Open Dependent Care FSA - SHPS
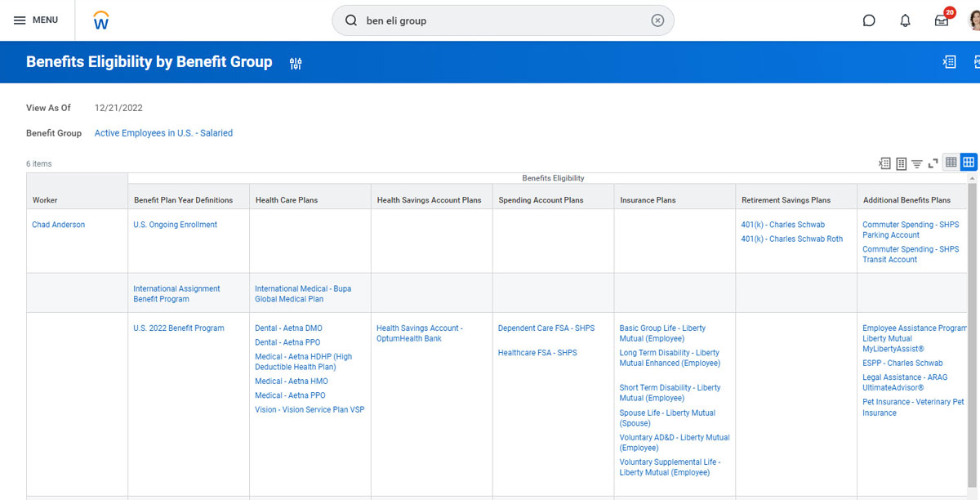Image resolution: width=980 pixels, height=500 pixels. click(546, 328)
